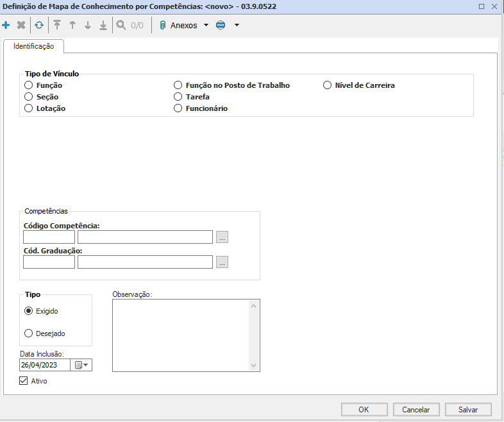504x422 pixels.
Task: Select the Função radio button
Action: tap(28, 85)
